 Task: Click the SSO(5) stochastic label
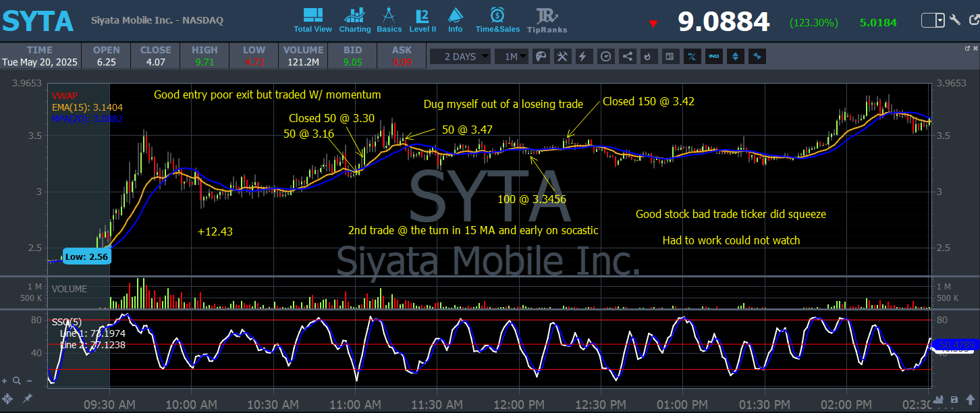(x=67, y=322)
